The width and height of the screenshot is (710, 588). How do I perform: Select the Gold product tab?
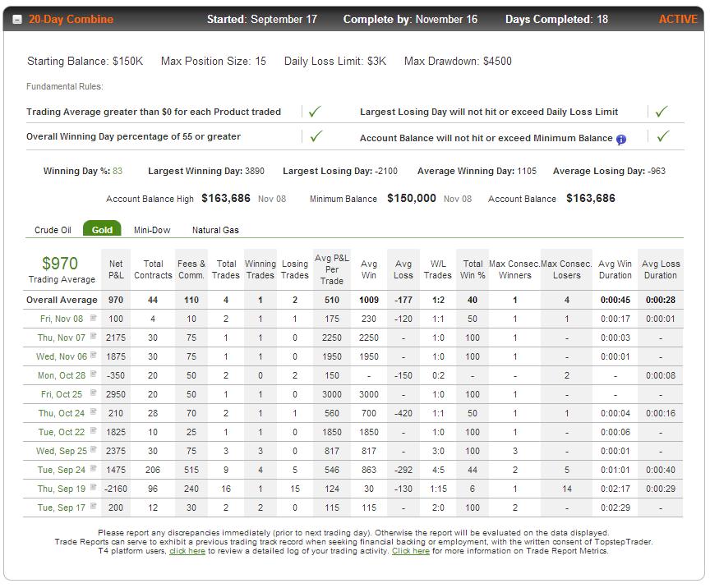point(102,228)
